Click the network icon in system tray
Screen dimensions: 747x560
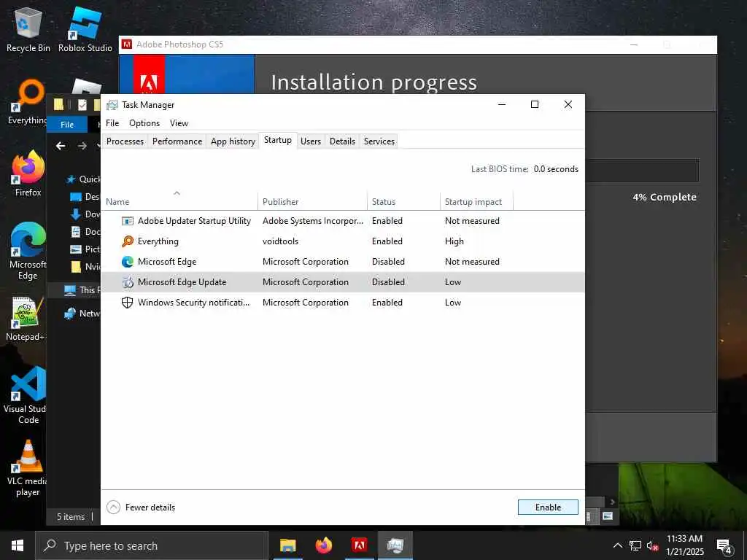click(635, 545)
